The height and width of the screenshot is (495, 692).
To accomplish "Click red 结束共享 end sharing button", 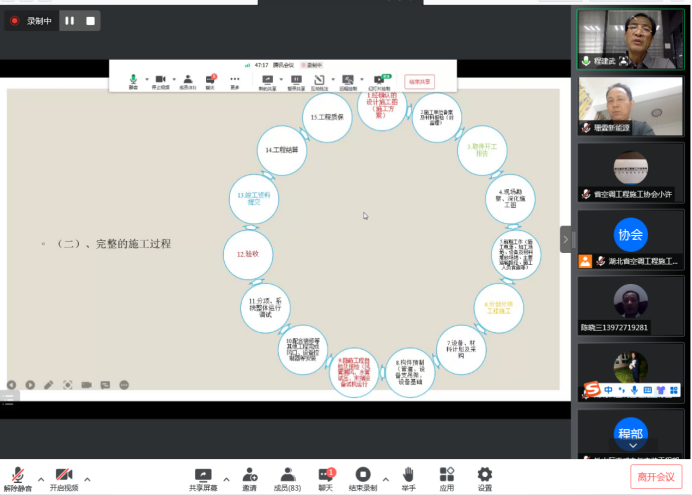I will pyautogui.click(x=419, y=82).
